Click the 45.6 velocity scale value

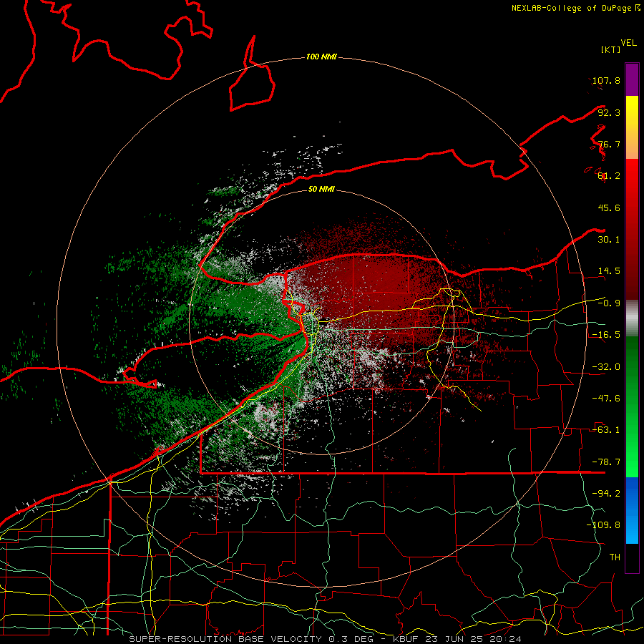click(609, 208)
